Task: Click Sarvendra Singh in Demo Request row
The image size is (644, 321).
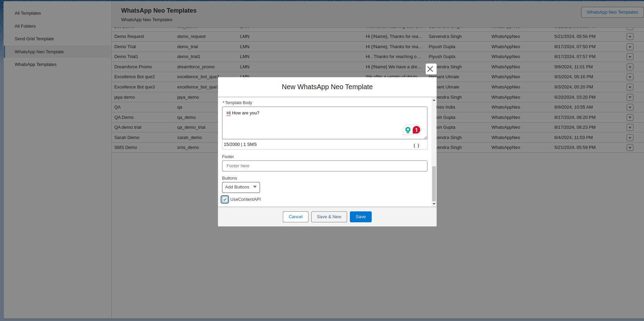Action: 445,37
